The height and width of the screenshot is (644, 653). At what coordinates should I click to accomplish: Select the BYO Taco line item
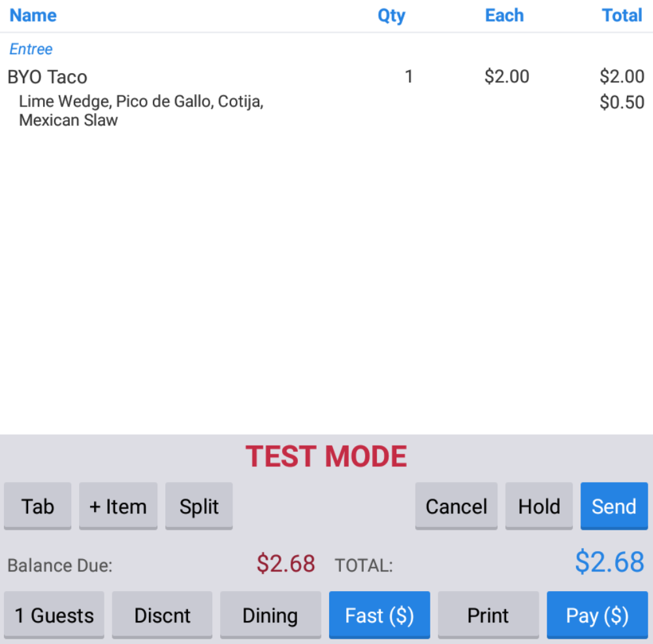(48, 77)
